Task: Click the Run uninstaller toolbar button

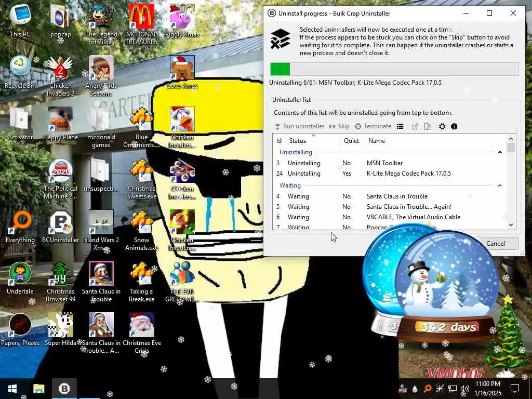Action: (299, 126)
